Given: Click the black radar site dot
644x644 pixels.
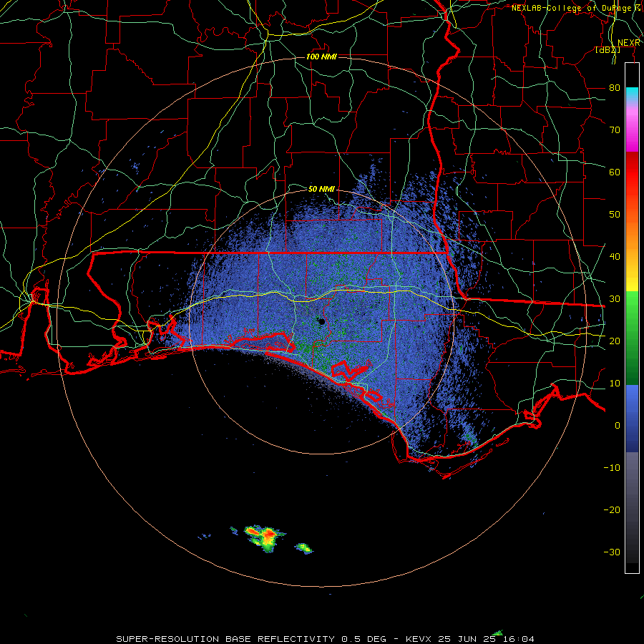Looking at the screenshot, I should (x=321, y=321).
